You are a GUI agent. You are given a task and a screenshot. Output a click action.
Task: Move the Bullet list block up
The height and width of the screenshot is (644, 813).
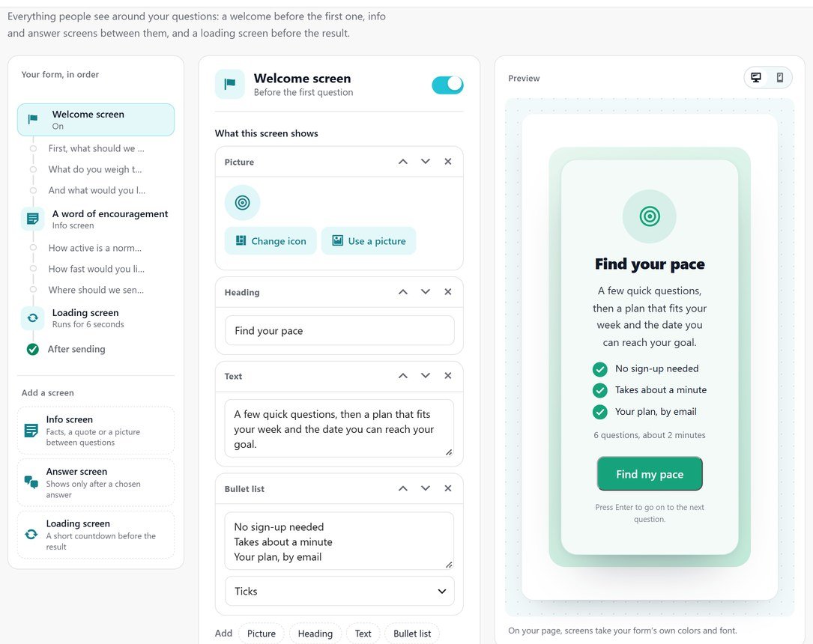pyautogui.click(x=403, y=488)
